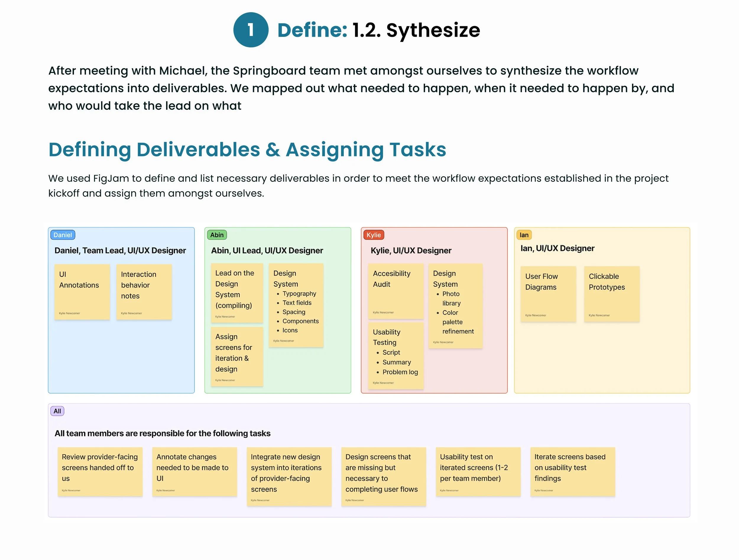This screenshot has height=560, width=739.
Task: Click the UI Annotations sticky note
Action: [82, 292]
